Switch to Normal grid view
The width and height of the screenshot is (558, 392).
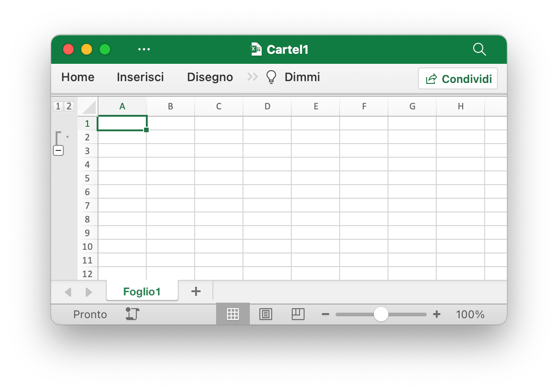233,314
